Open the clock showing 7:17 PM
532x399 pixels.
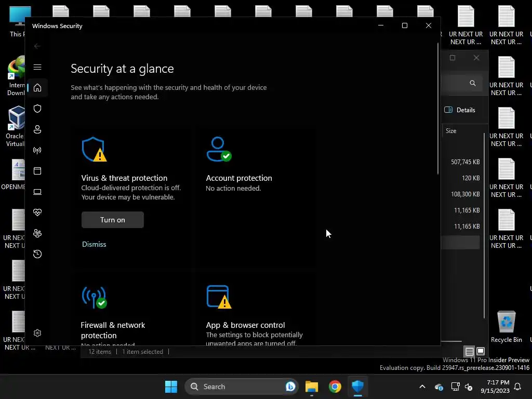[495, 387]
